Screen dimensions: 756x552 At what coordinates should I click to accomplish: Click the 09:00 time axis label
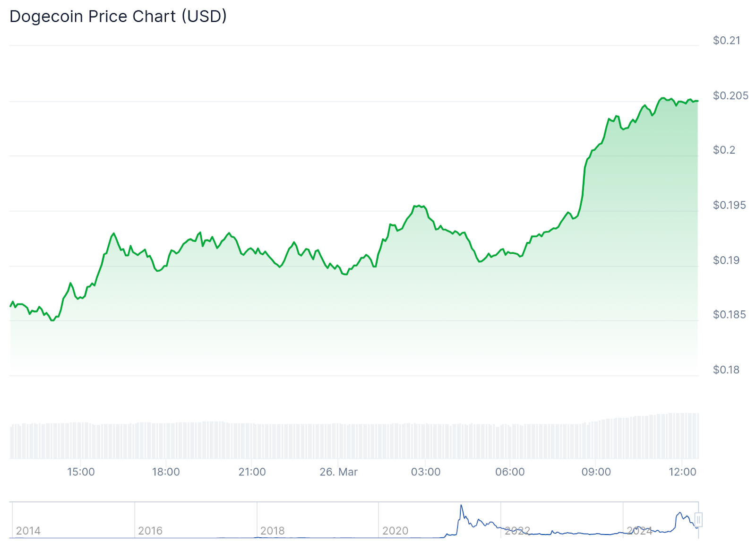click(x=596, y=472)
